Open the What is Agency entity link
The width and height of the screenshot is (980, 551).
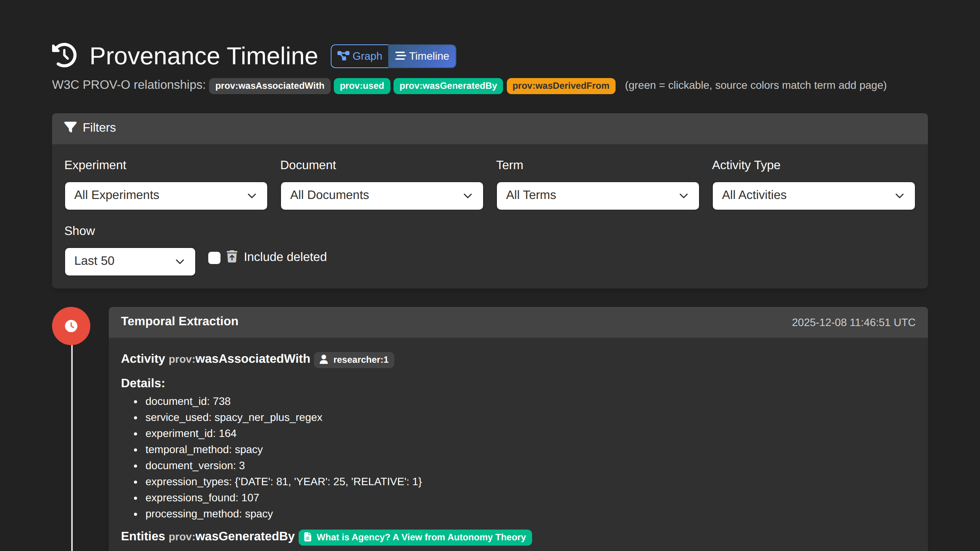click(x=415, y=537)
